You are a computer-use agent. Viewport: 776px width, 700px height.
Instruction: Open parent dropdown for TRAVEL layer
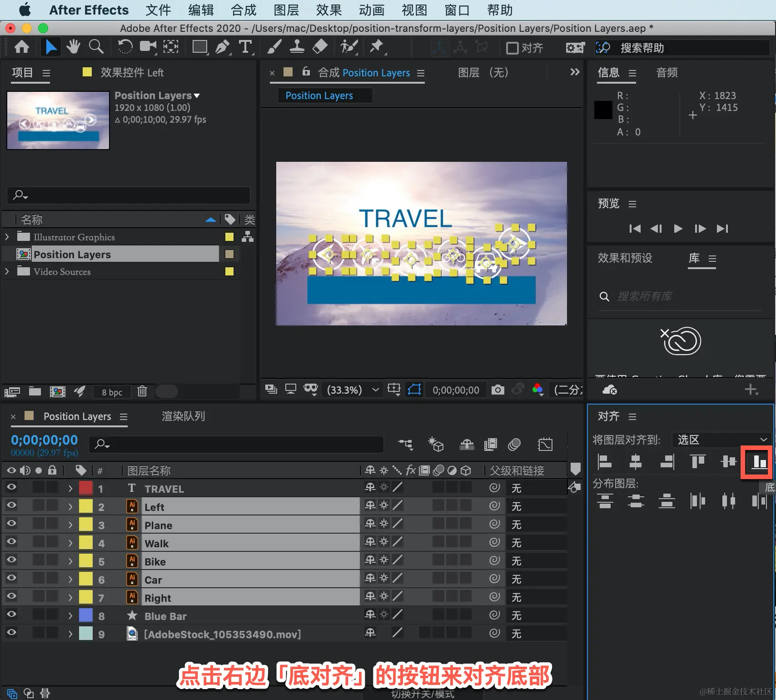pyautogui.click(x=536, y=488)
